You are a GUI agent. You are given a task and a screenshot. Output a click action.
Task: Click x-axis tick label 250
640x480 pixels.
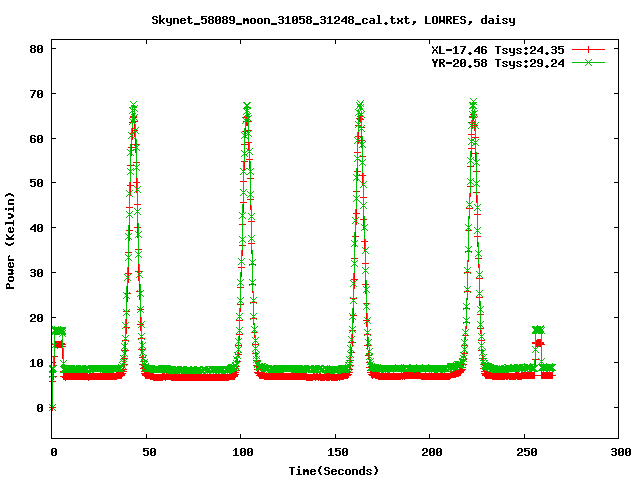527,452
